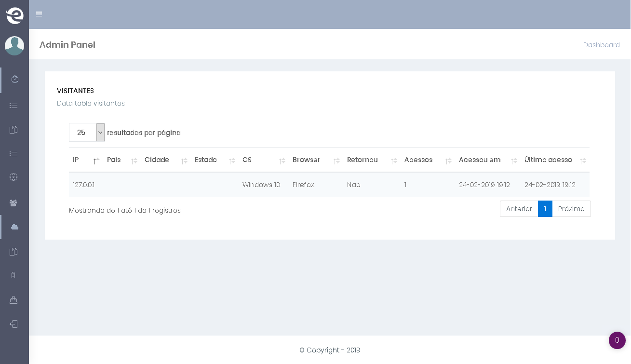The image size is (631, 364).
Task: Click the Copyright - 2019 footer text
Action: click(330, 351)
